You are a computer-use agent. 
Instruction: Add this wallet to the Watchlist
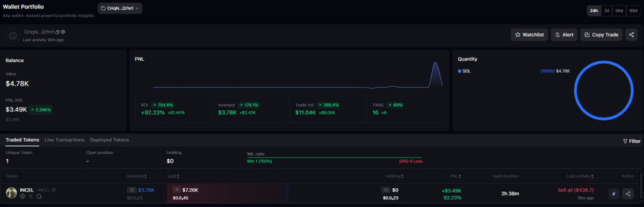(x=530, y=35)
